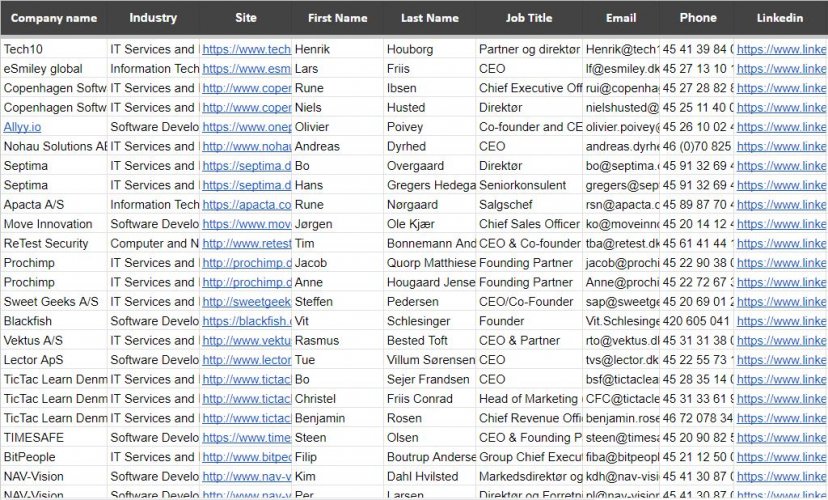
Task: Select the 'Move Innovation' company cell
Action: coord(54,224)
